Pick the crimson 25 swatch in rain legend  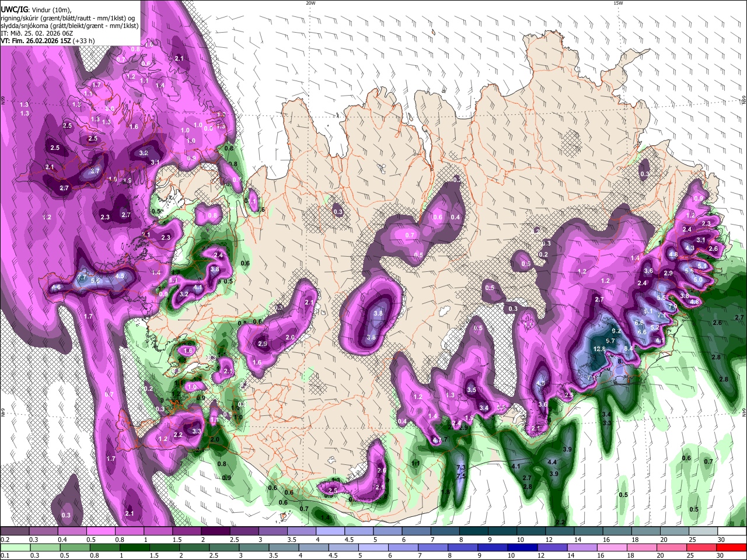coord(701,547)
